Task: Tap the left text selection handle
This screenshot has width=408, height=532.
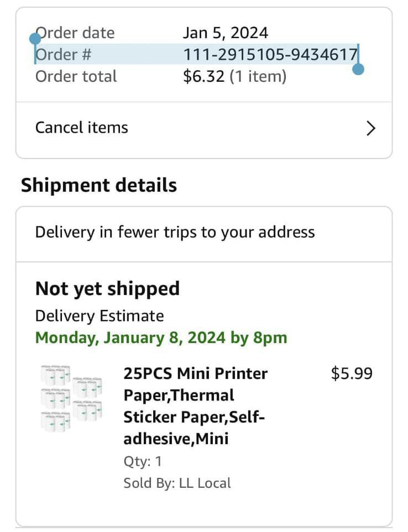Action: (x=35, y=39)
